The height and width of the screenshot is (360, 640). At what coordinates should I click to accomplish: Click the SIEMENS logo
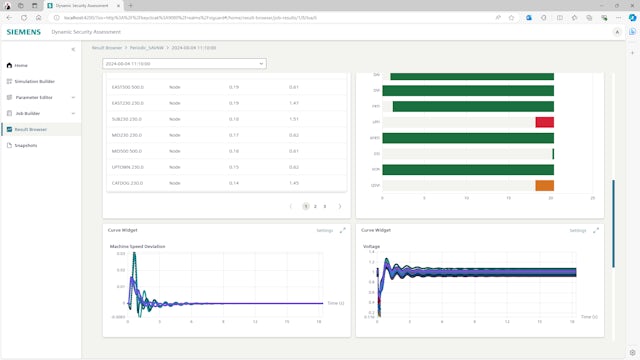pyautogui.click(x=24, y=32)
